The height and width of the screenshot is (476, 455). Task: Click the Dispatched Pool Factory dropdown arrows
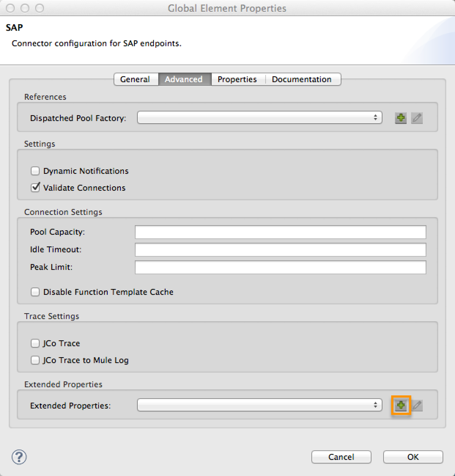376,118
